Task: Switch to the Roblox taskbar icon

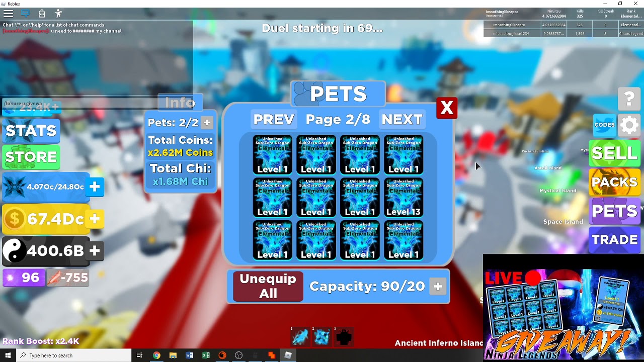Action: [x=288, y=355]
